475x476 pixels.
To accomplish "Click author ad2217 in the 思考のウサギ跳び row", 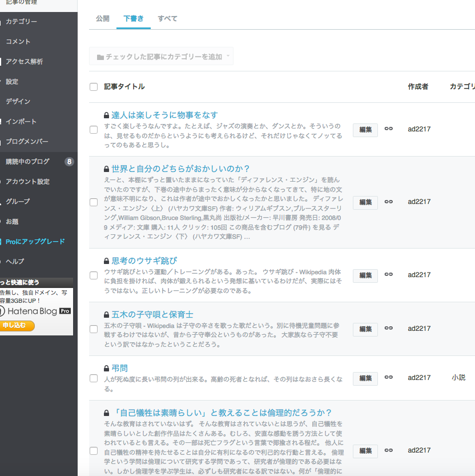I will [419, 275].
